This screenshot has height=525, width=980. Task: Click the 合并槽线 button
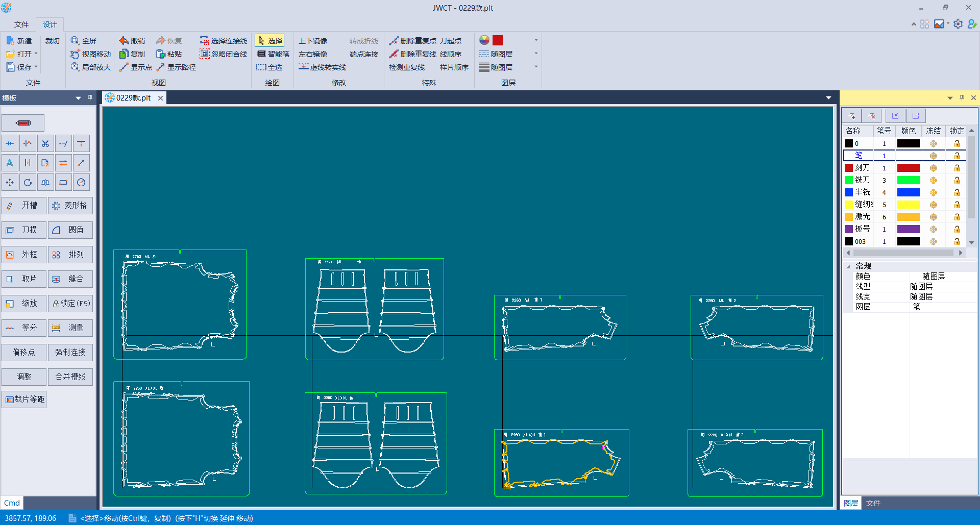tap(70, 377)
